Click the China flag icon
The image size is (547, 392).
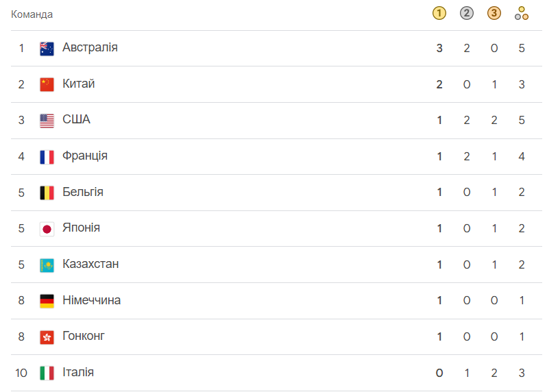(47, 85)
